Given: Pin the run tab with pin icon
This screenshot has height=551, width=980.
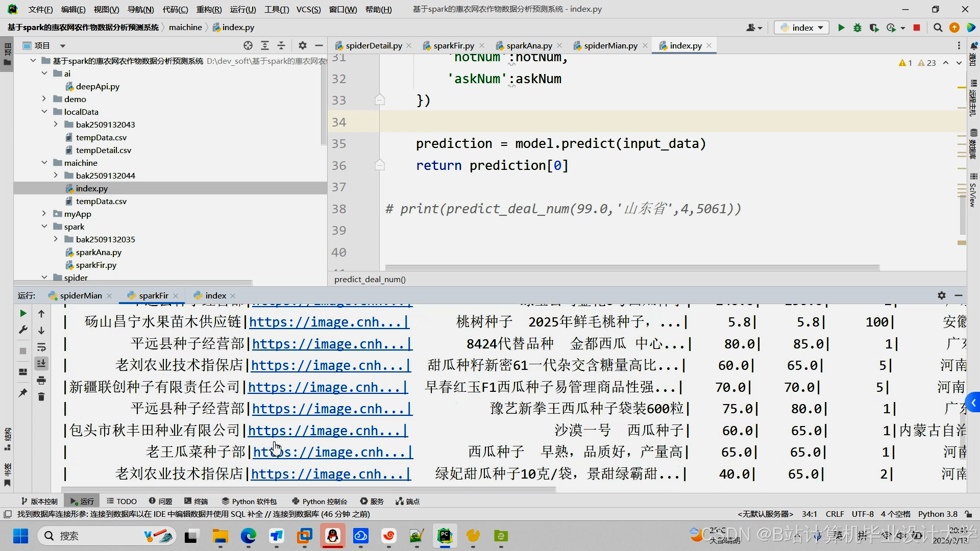Looking at the screenshot, I should coord(22,393).
